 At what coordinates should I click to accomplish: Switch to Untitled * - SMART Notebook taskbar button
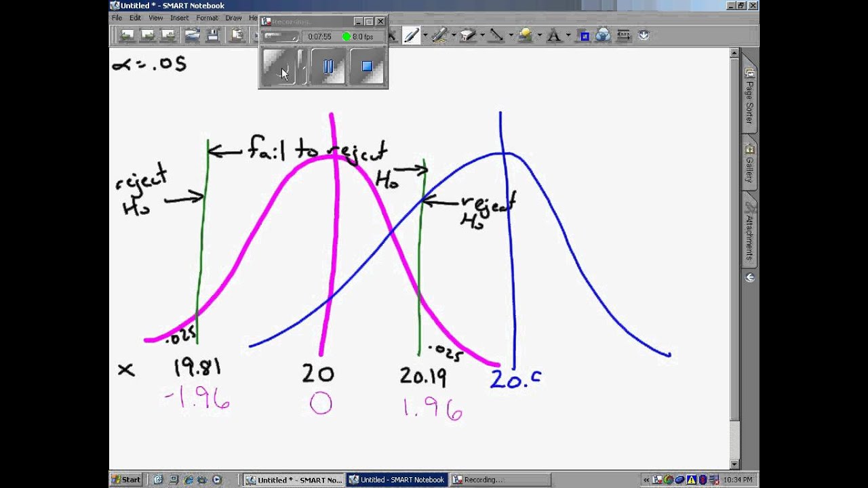(x=294, y=479)
